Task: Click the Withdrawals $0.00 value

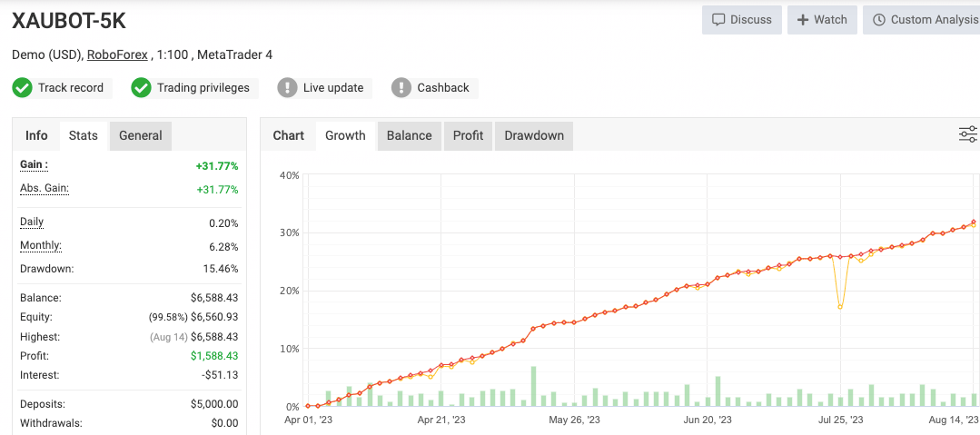Action: tap(224, 424)
